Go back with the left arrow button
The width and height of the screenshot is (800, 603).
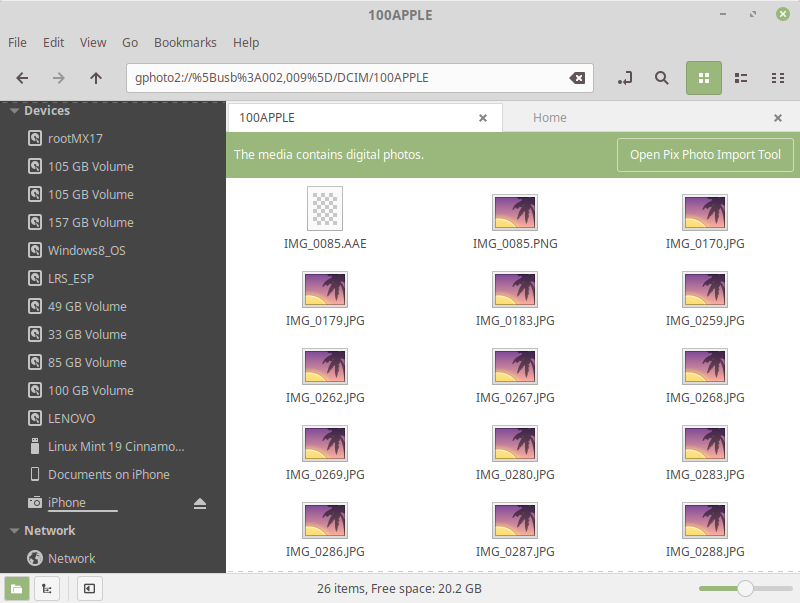click(x=22, y=78)
